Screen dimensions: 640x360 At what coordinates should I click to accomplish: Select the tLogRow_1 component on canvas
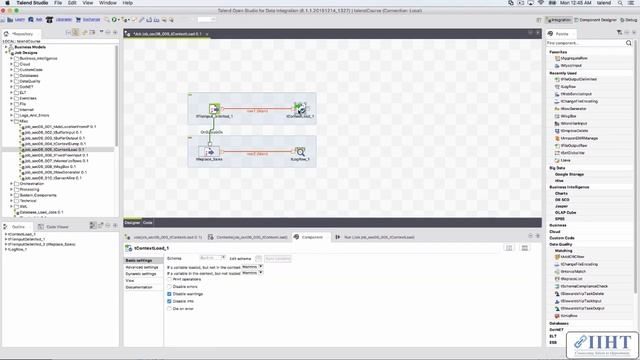300,152
